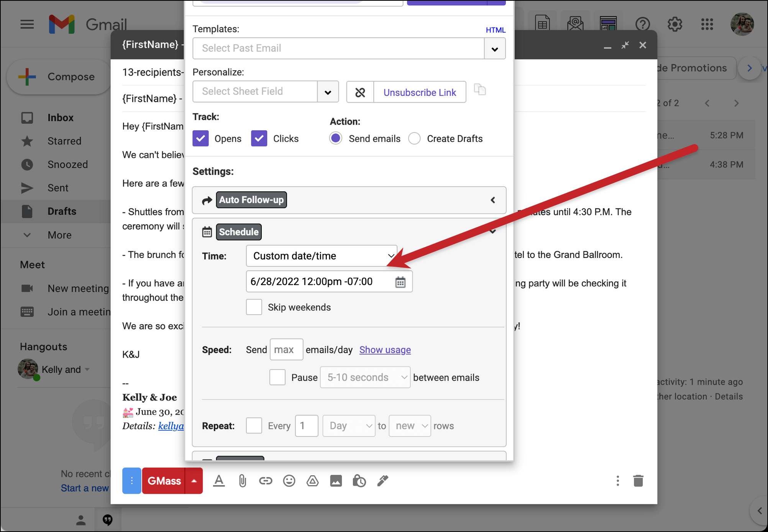768x532 pixels.
Task: Click the HTML link beside Templates
Action: pos(496,30)
